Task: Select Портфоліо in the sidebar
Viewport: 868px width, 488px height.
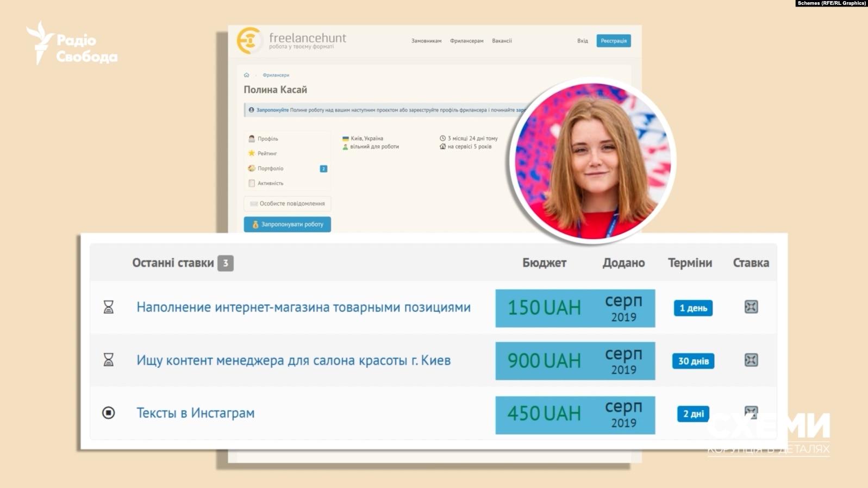Action: [270, 168]
